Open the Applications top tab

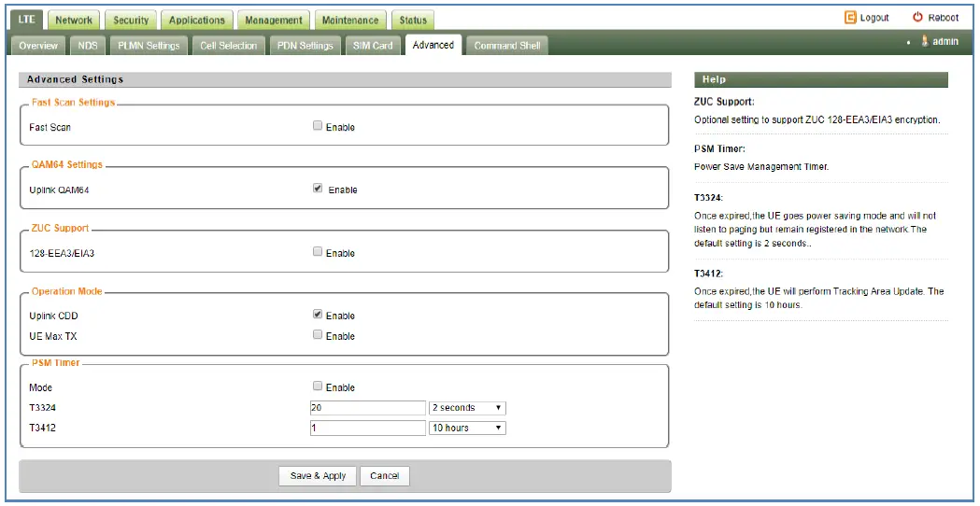click(197, 20)
